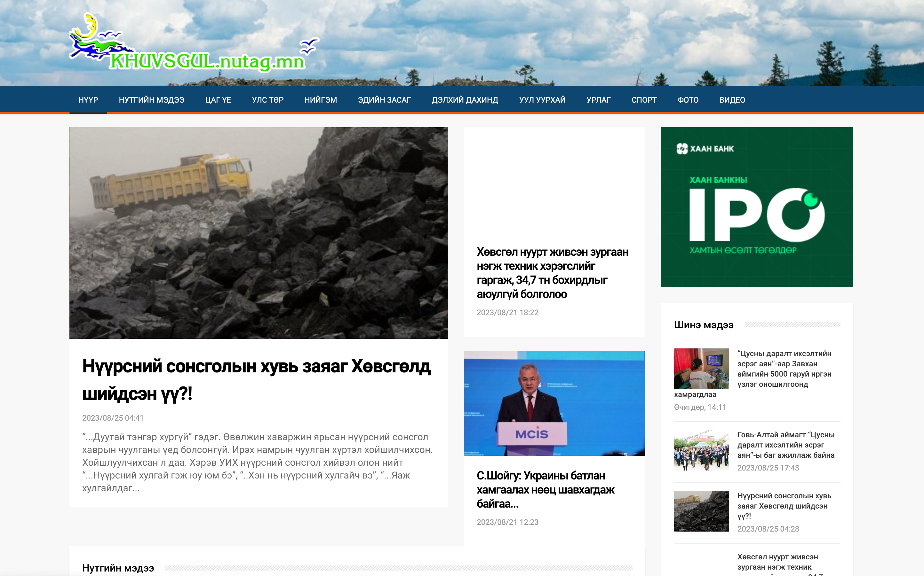Open headline Нүүрсний сонголын хувь заяаг Хөвсгөлд
924x576 pixels.
[256, 379]
